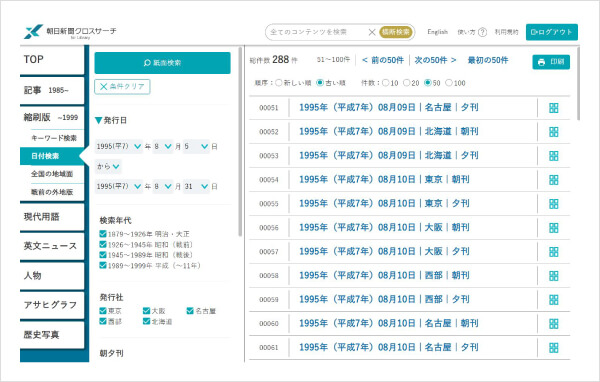Toggle 名古屋 publisher checkbox
600x382 pixels.
[x=190, y=310]
